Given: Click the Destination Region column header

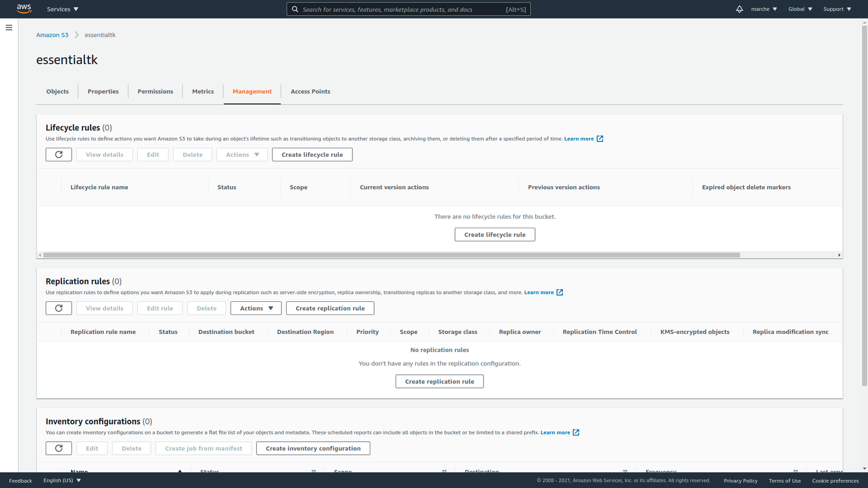Looking at the screenshot, I should [305, 332].
